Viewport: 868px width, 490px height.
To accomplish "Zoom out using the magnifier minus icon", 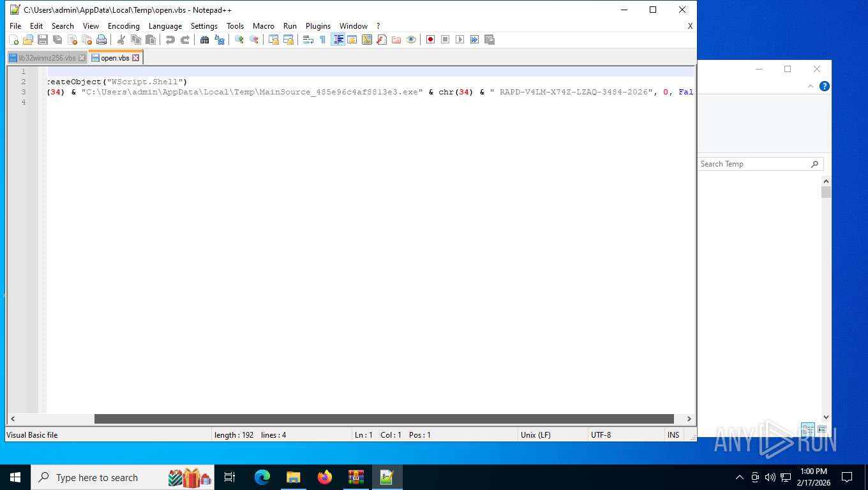I will [x=254, y=40].
